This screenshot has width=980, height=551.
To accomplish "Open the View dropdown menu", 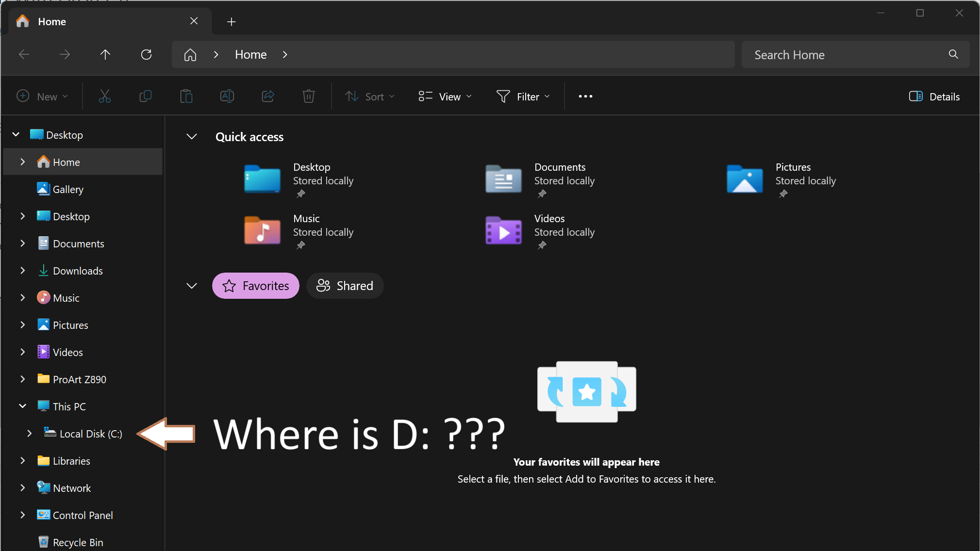I will [x=445, y=97].
